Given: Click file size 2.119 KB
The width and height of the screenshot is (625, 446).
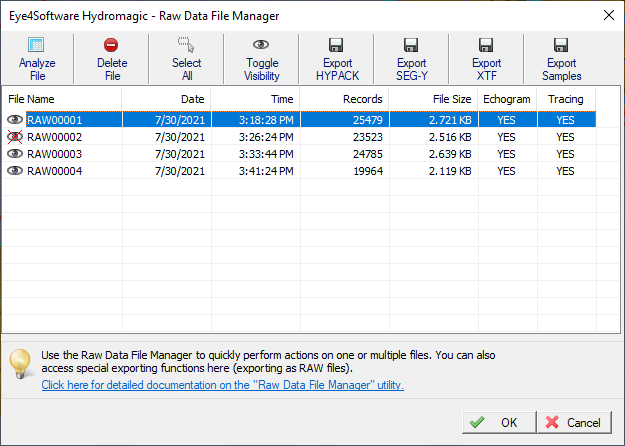Looking at the screenshot, I should point(450,171).
